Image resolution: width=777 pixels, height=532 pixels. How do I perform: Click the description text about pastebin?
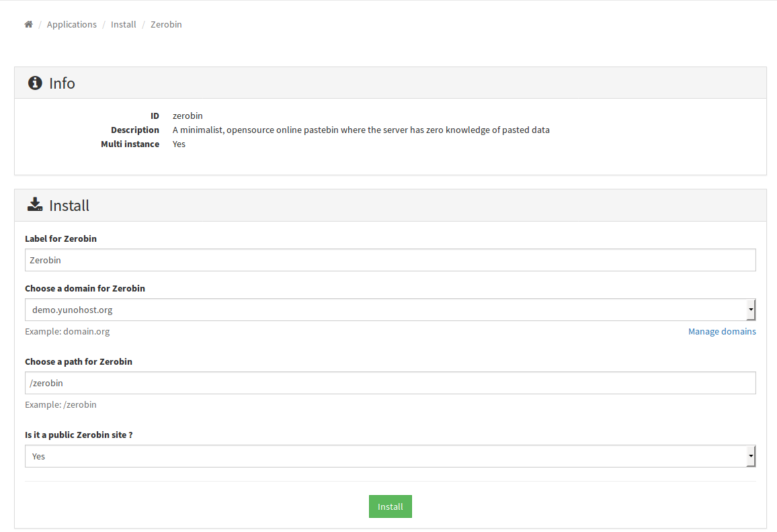click(361, 130)
